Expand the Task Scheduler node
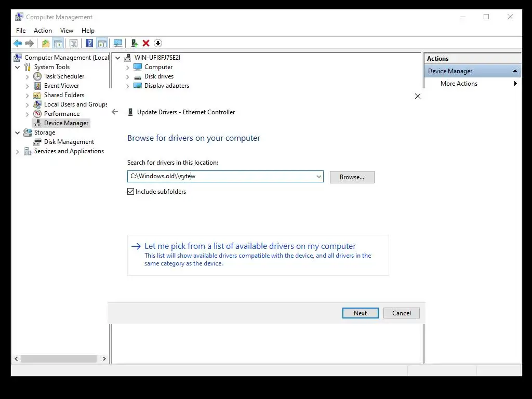This screenshot has width=532, height=399. (27, 77)
